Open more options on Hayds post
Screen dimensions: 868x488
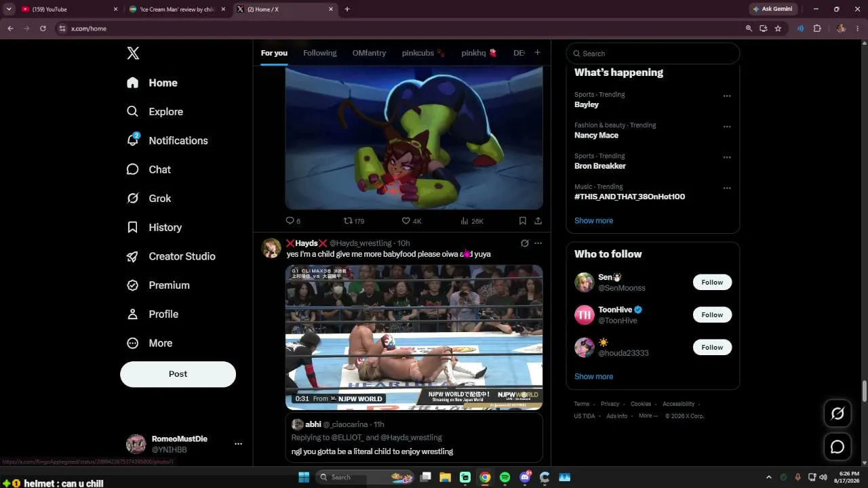[x=538, y=243]
